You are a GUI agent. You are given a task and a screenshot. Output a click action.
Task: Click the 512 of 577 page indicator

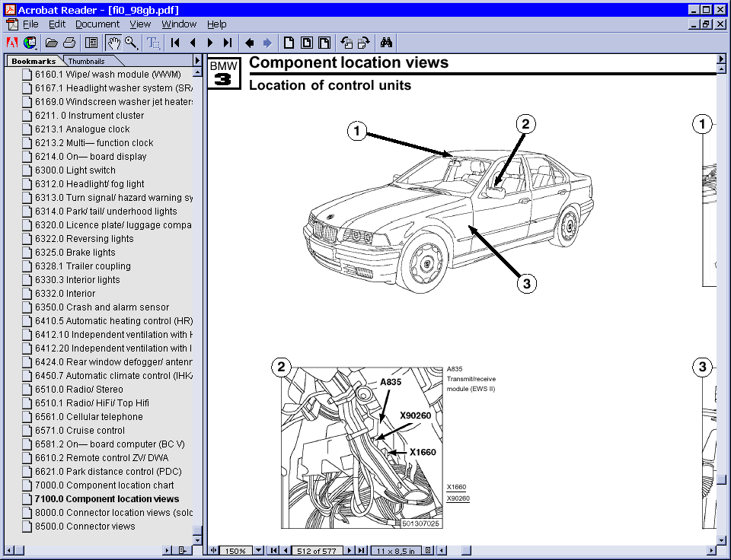coord(318,549)
